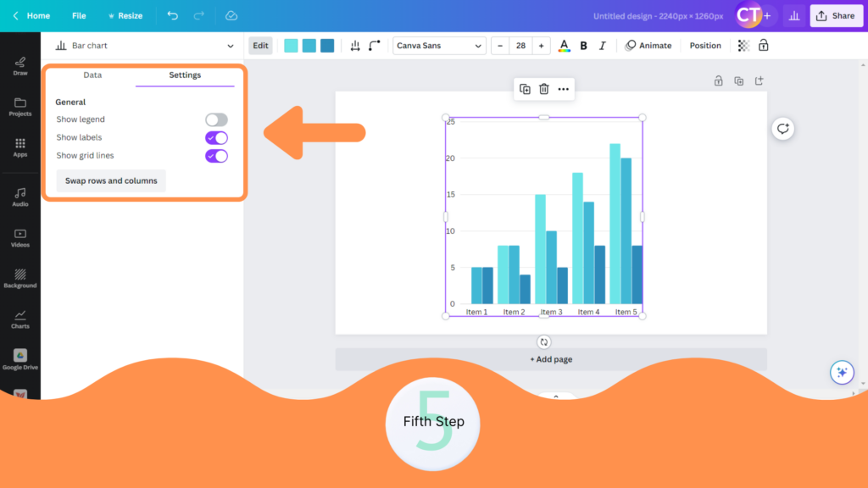
Task: Increase the font size
Action: pos(541,46)
